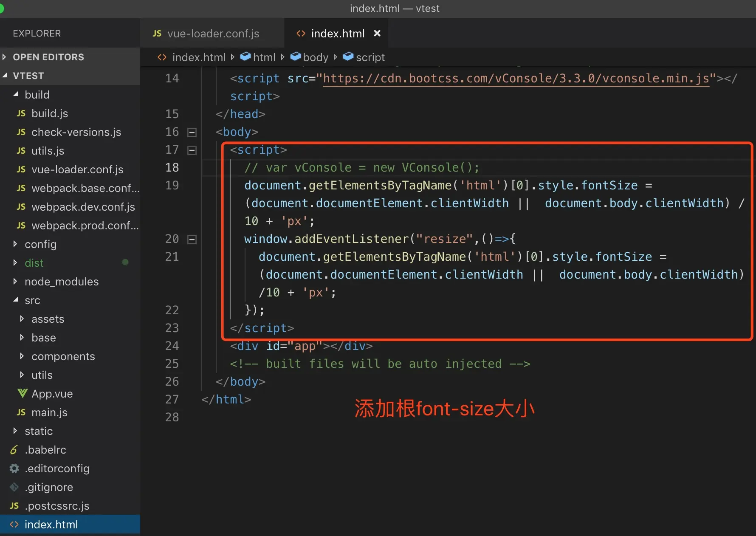The height and width of the screenshot is (536, 756).
Task: Click the script element icon in breadcrumb
Action: (348, 56)
